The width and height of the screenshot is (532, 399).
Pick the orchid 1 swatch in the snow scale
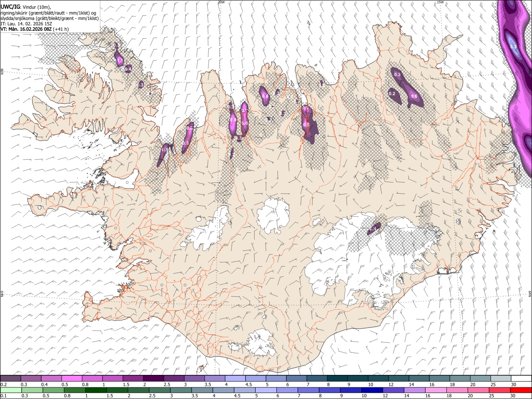113,379
